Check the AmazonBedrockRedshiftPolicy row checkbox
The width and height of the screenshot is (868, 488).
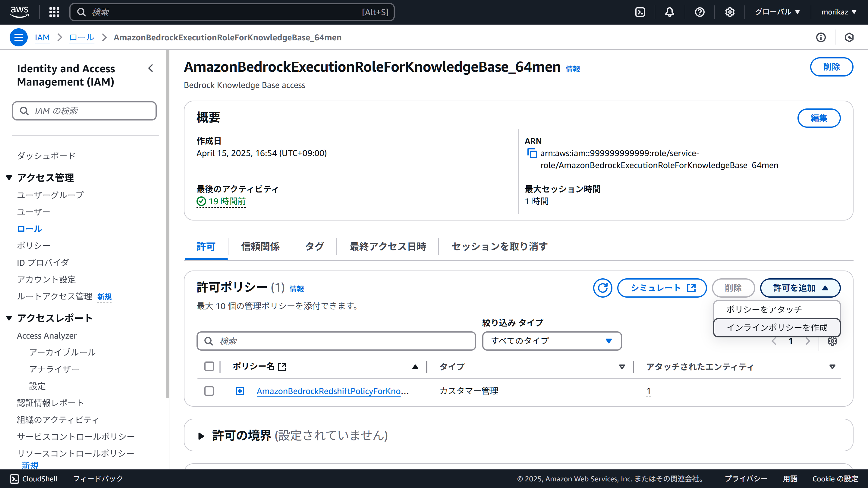pyautogui.click(x=209, y=391)
